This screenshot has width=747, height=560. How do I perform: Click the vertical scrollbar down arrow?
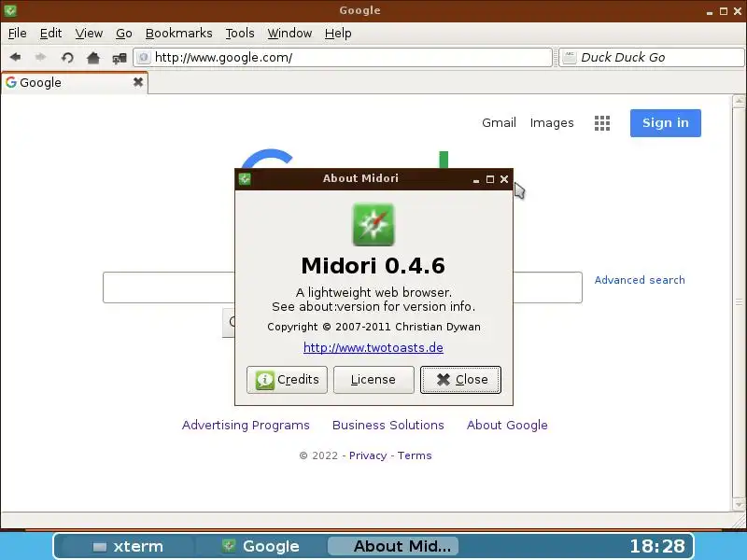[739, 504]
